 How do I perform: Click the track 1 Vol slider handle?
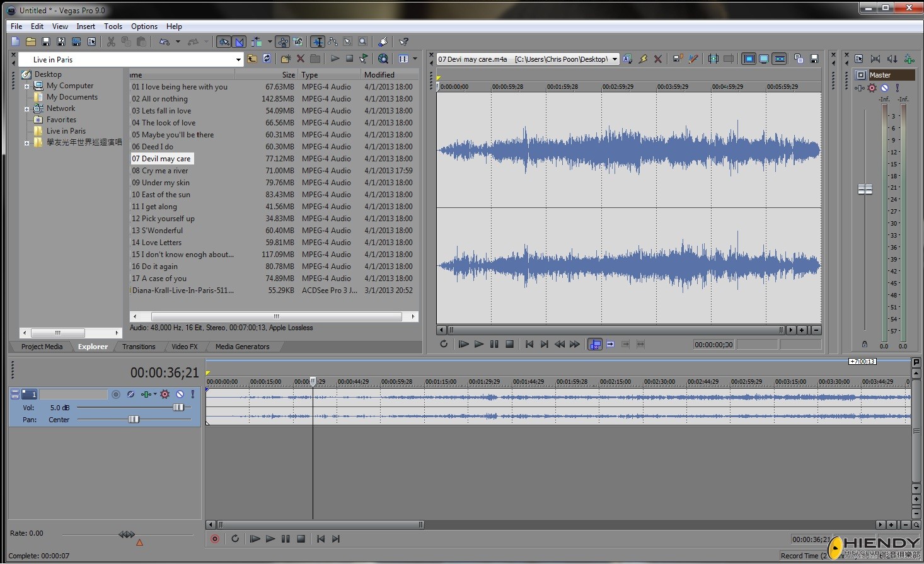179,408
